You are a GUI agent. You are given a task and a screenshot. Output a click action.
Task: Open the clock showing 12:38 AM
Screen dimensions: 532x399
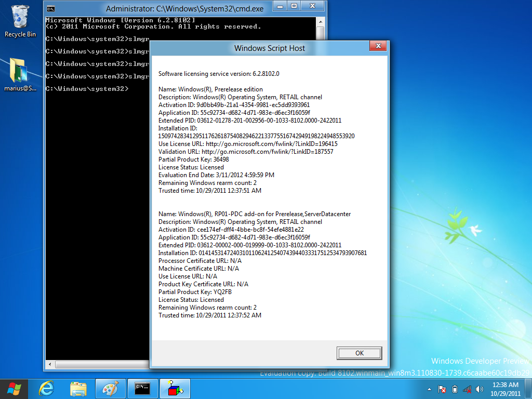(x=505, y=389)
